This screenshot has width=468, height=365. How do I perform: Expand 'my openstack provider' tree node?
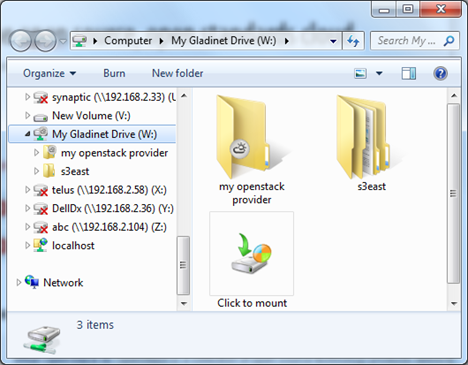(36, 152)
